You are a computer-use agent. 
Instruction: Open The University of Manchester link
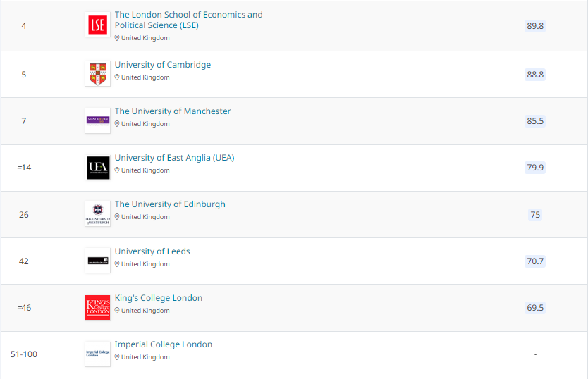[173, 111]
